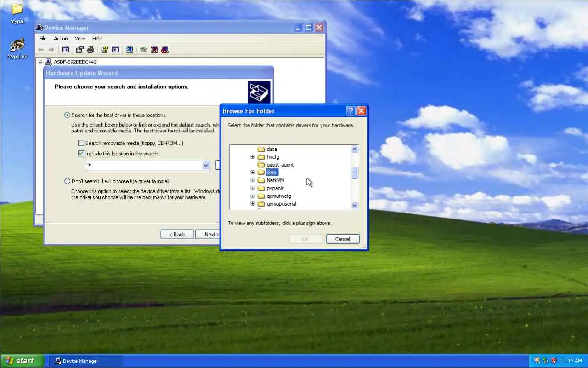Open the Action menu in Device Manager

click(x=61, y=39)
